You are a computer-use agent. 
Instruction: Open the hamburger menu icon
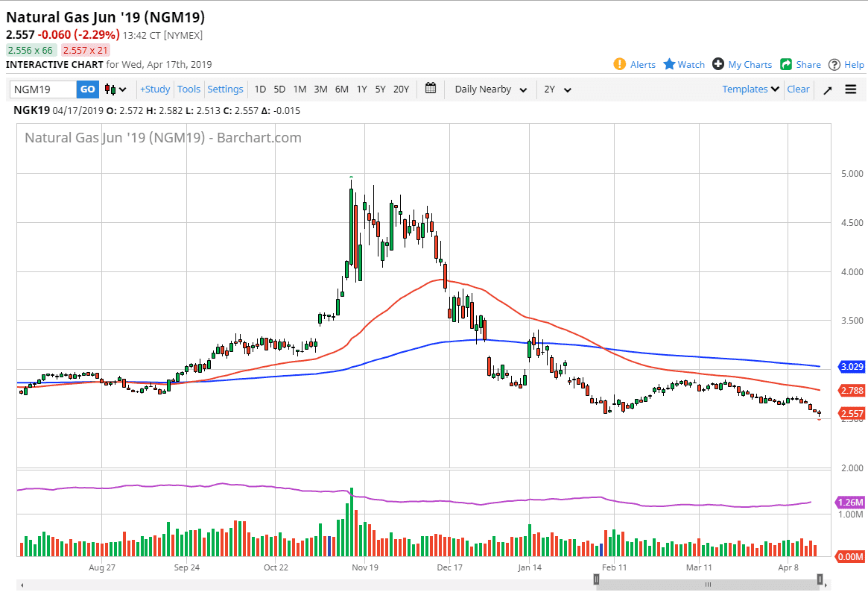coord(850,89)
